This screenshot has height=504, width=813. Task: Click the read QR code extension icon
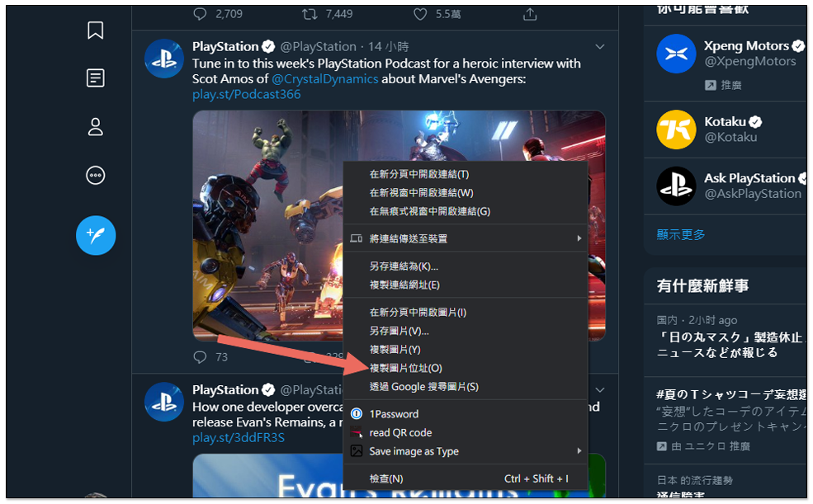(357, 432)
